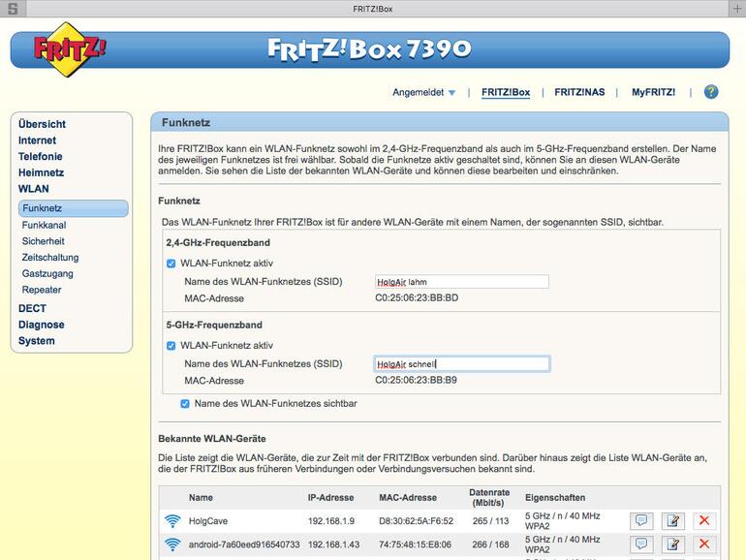Screen dimensions: 746x560
Task: Open Heimnetz menu in sidebar
Action: click(x=41, y=172)
